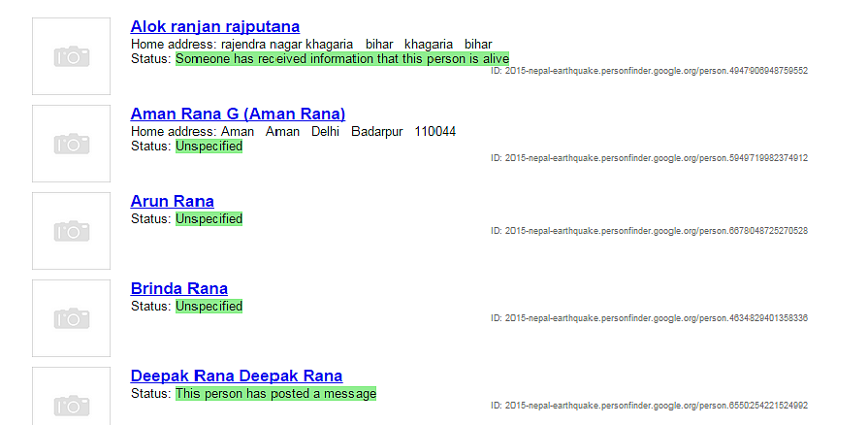
Task: Open Deepak Rana Deepak Rana record
Action: [237, 376]
